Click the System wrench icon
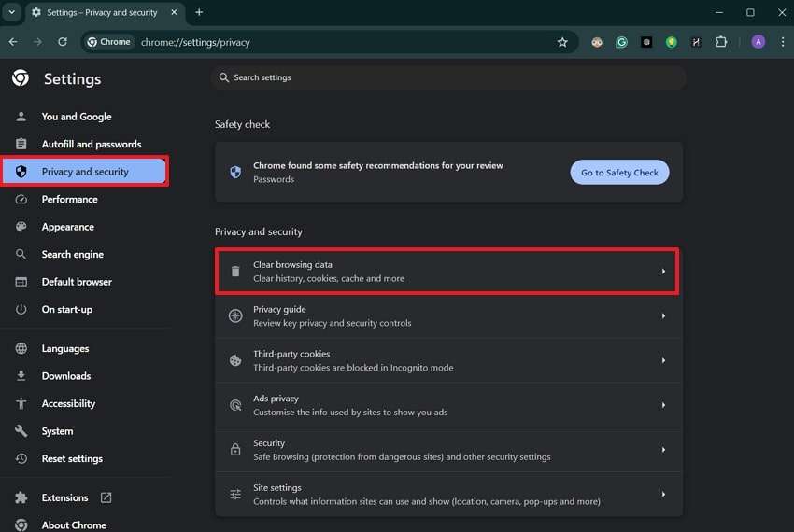794x532 pixels. point(21,431)
